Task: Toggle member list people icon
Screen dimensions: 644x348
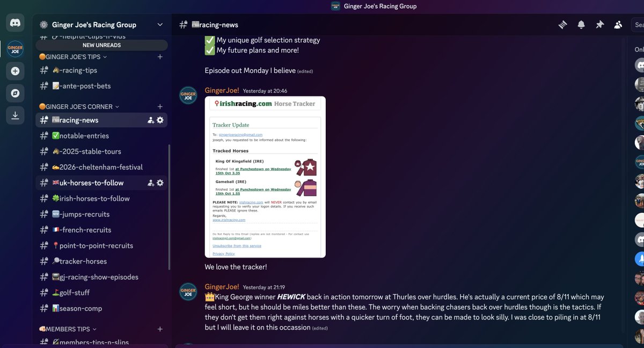Action: [618, 25]
